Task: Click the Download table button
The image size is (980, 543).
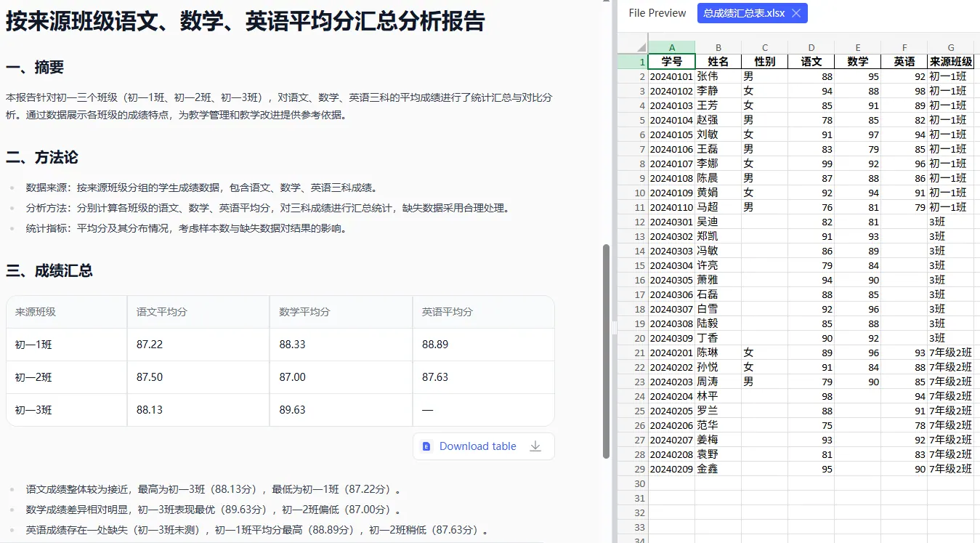Action: [484, 446]
